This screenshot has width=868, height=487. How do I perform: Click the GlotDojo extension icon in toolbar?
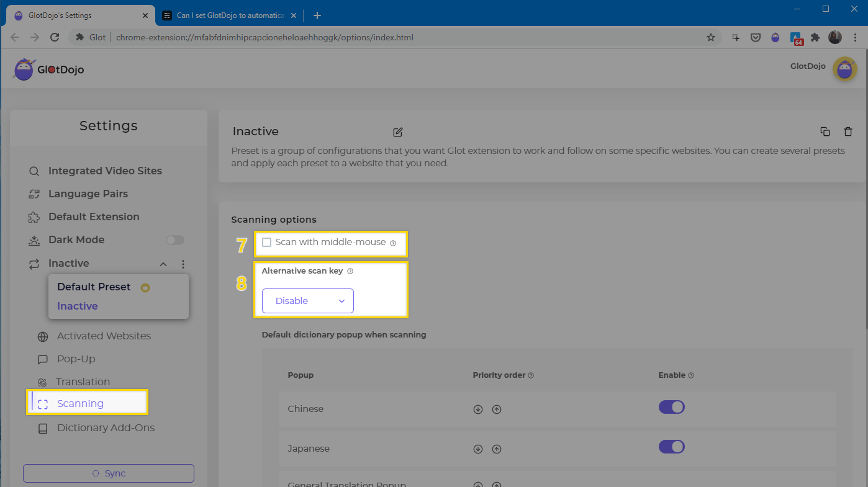click(x=775, y=37)
